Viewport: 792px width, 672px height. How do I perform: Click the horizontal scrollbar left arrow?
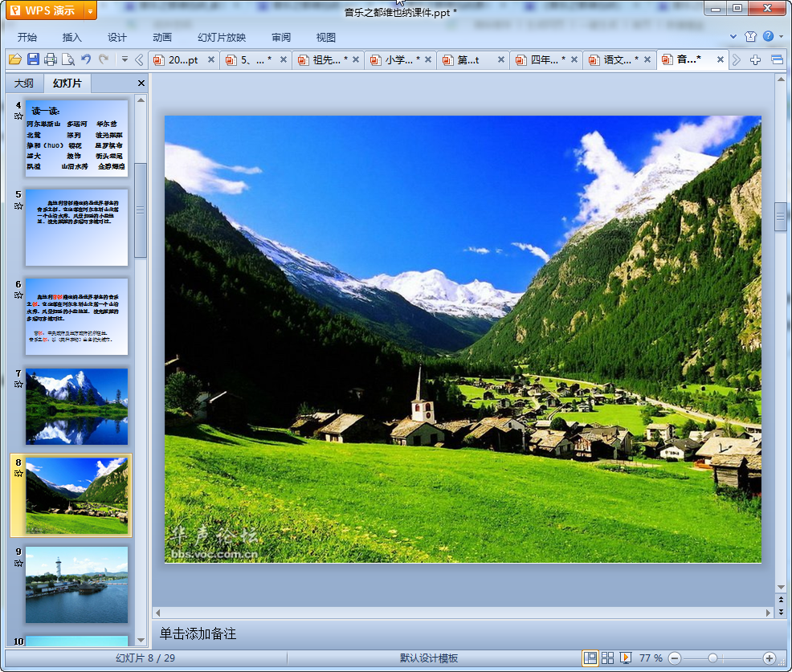(158, 613)
